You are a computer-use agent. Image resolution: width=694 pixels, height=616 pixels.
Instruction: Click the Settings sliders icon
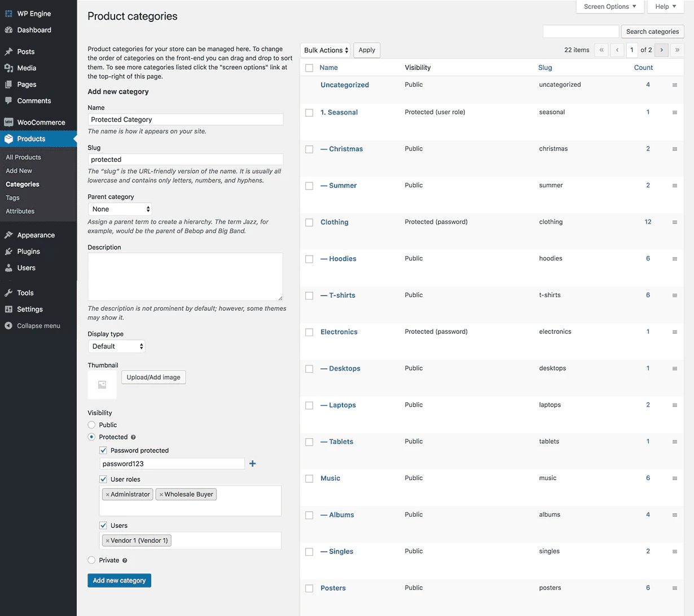[8, 309]
